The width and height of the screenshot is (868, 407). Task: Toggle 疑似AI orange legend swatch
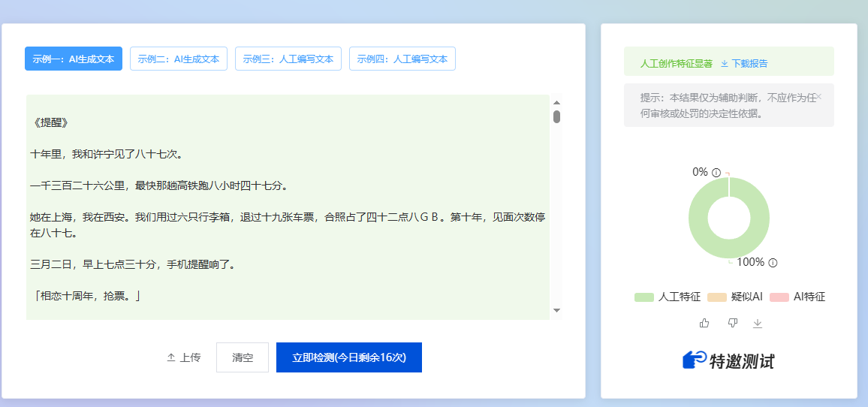tap(716, 297)
